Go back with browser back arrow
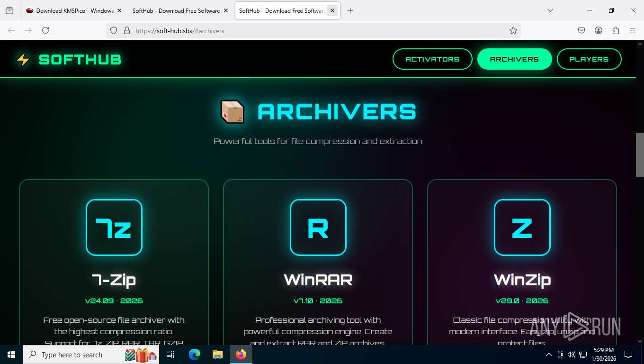The height and width of the screenshot is (364, 644). [x=11, y=30]
